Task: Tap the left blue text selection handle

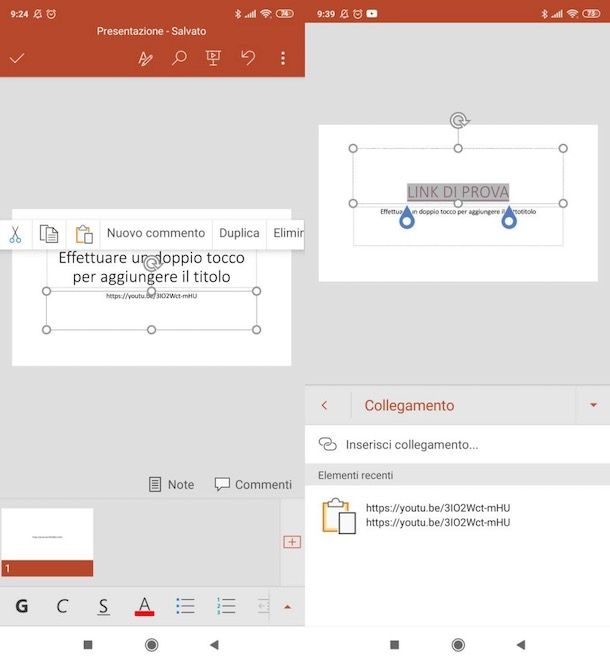Action: 407,218
